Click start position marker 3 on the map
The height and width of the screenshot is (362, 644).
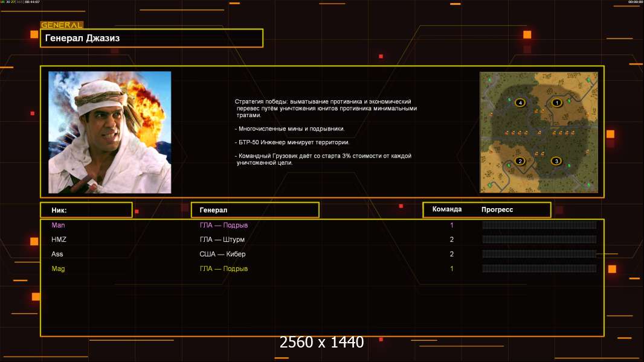tap(556, 161)
